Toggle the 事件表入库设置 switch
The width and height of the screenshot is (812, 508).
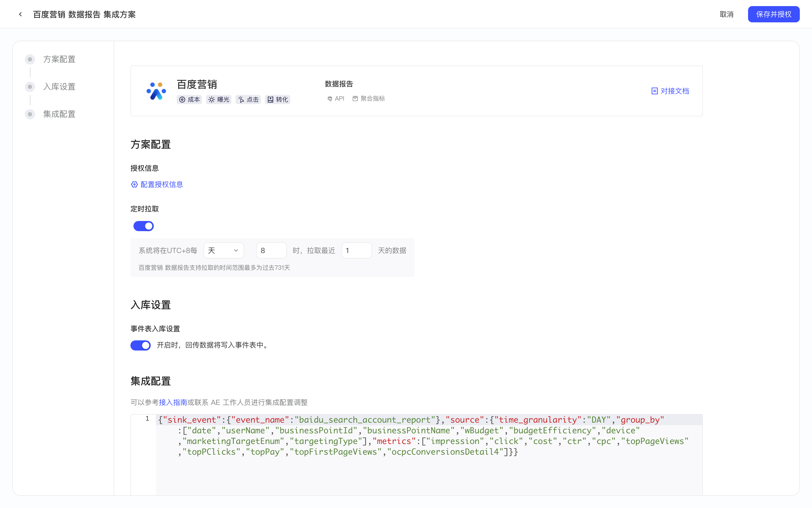click(141, 345)
